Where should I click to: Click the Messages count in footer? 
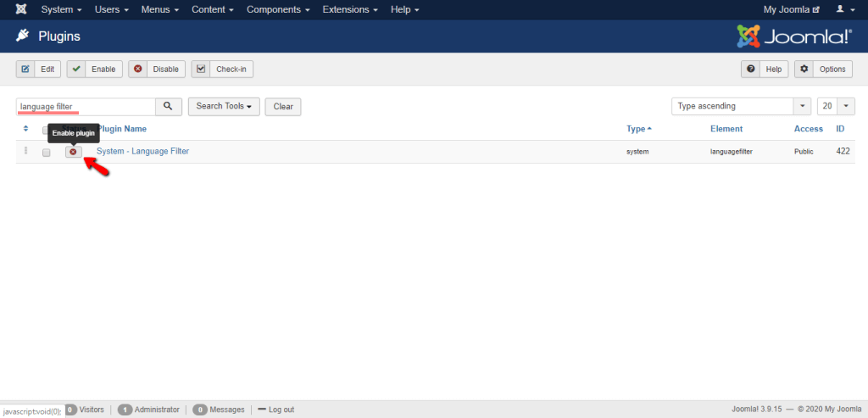click(219, 410)
